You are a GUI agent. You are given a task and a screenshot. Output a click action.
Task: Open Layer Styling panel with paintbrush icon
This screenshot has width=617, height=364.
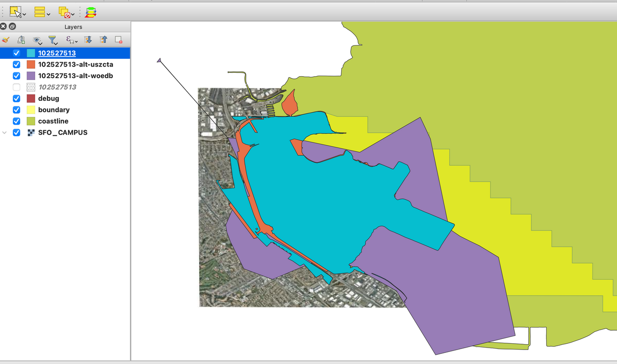[6, 40]
